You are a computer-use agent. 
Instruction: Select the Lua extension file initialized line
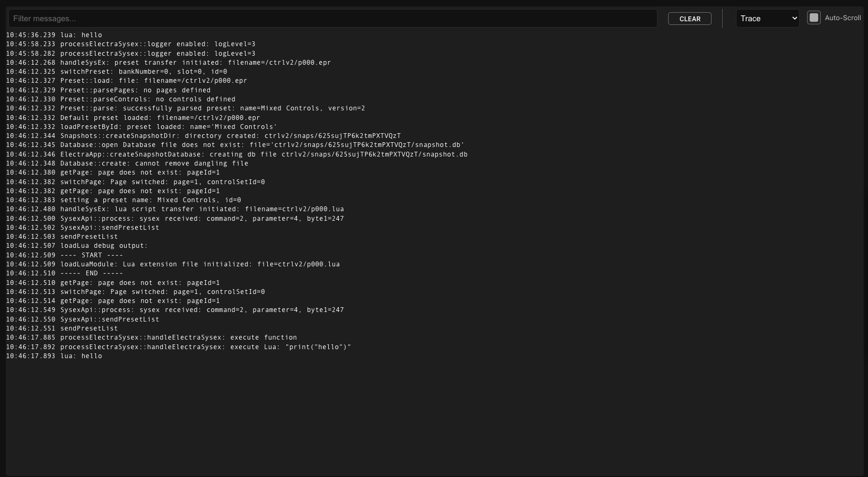tap(173, 264)
